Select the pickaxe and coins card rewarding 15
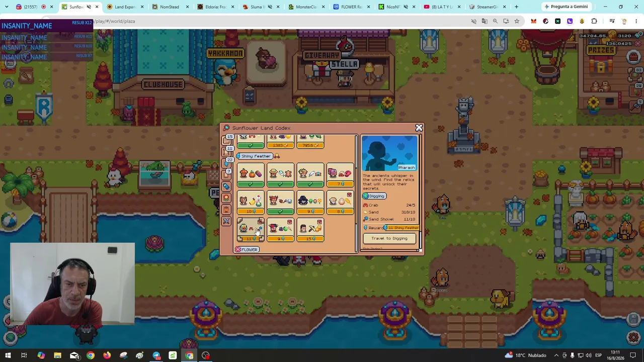This screenshot has height=362, width=644. tap(310, 230)
